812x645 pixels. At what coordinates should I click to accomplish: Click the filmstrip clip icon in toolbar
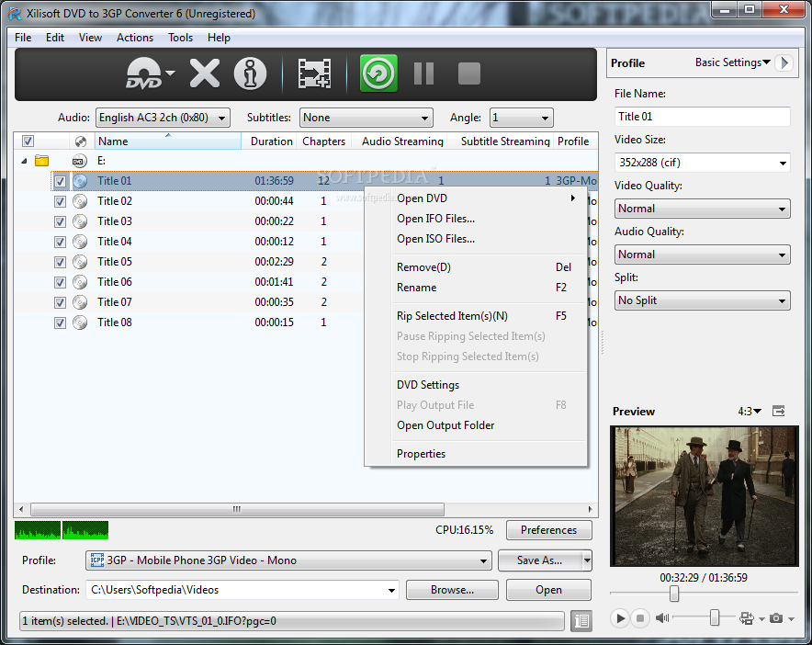314,74
